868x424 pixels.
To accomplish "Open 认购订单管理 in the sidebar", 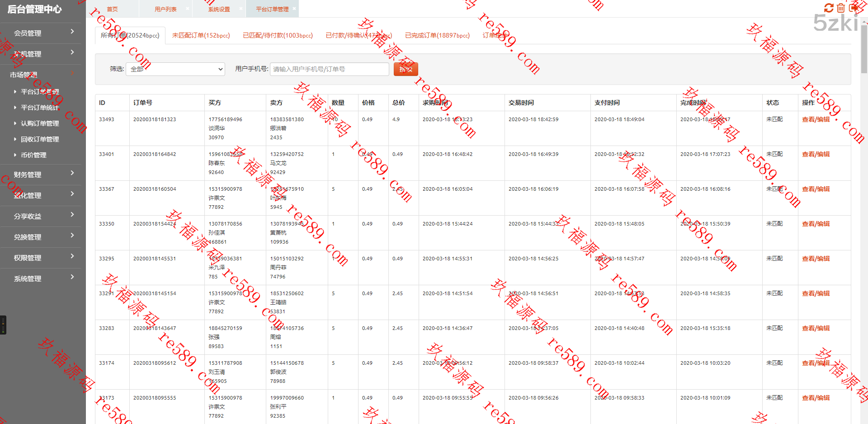I will 40,123.
